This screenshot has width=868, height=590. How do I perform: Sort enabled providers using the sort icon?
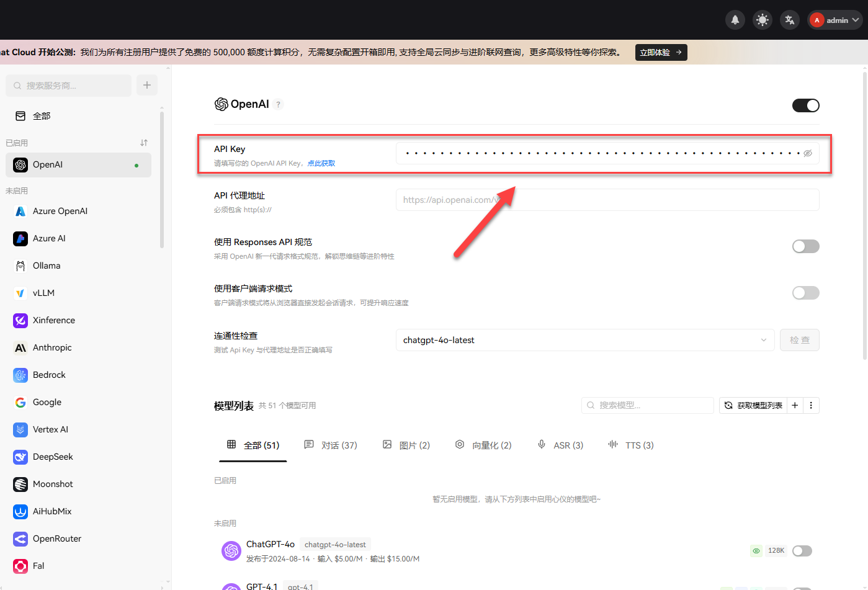point(143,142)
